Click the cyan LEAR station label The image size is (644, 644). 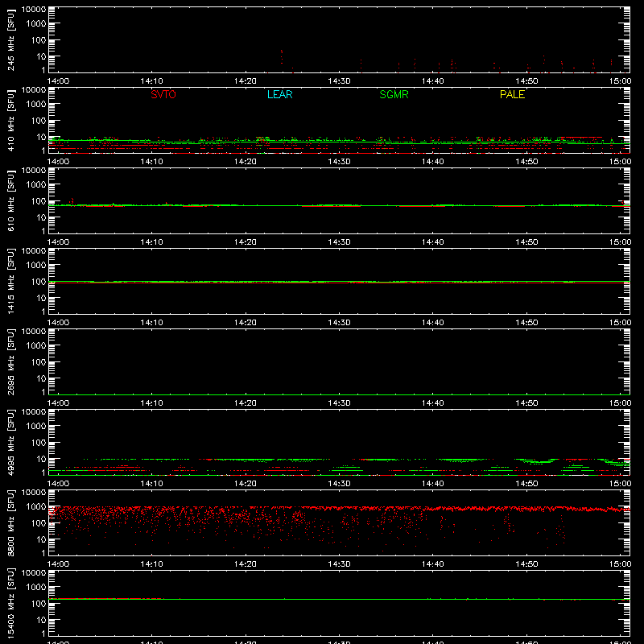pos(279,94)
